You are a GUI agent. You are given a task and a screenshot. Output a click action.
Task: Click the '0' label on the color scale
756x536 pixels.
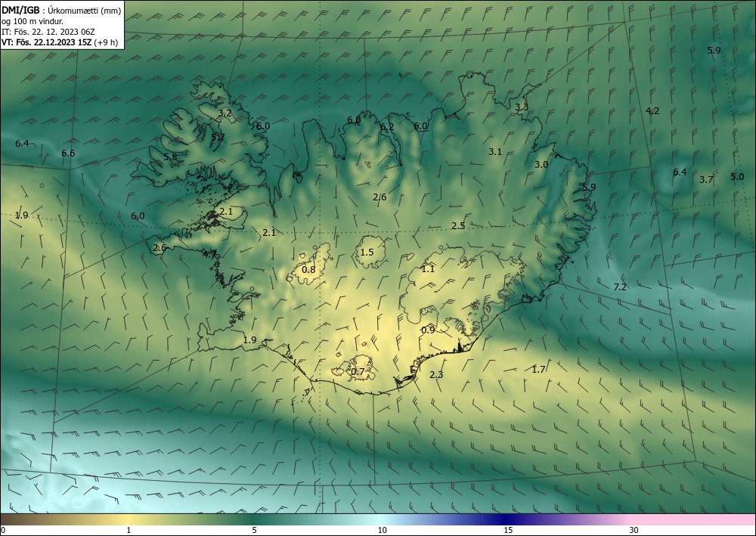click(x=3, y=531)
